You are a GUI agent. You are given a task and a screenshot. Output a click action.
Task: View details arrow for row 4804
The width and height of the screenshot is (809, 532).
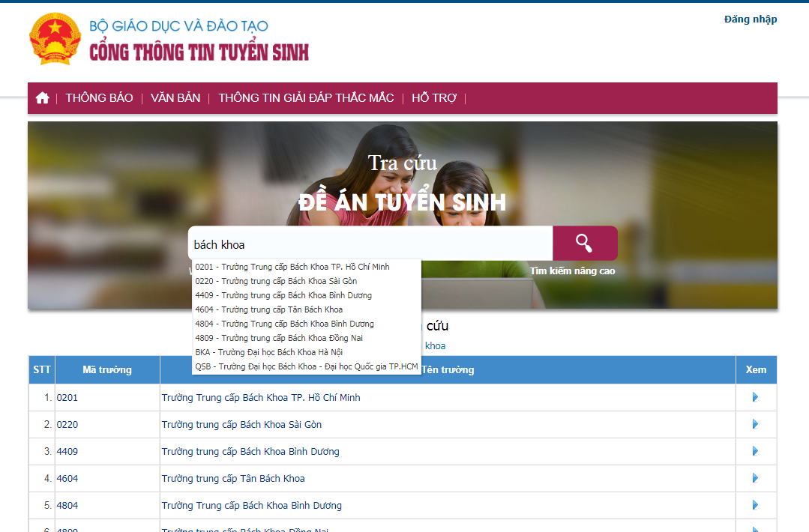[755, 505]
